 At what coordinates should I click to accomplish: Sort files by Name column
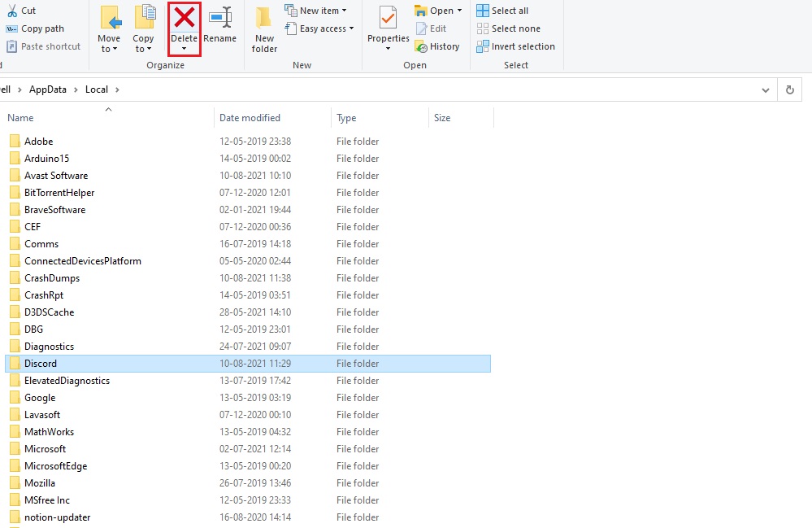pos(106,118)
